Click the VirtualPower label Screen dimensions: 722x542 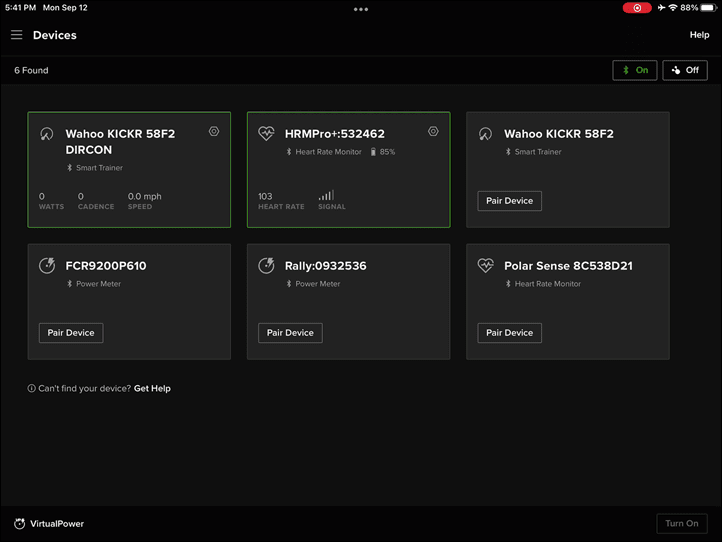(57, 524)
